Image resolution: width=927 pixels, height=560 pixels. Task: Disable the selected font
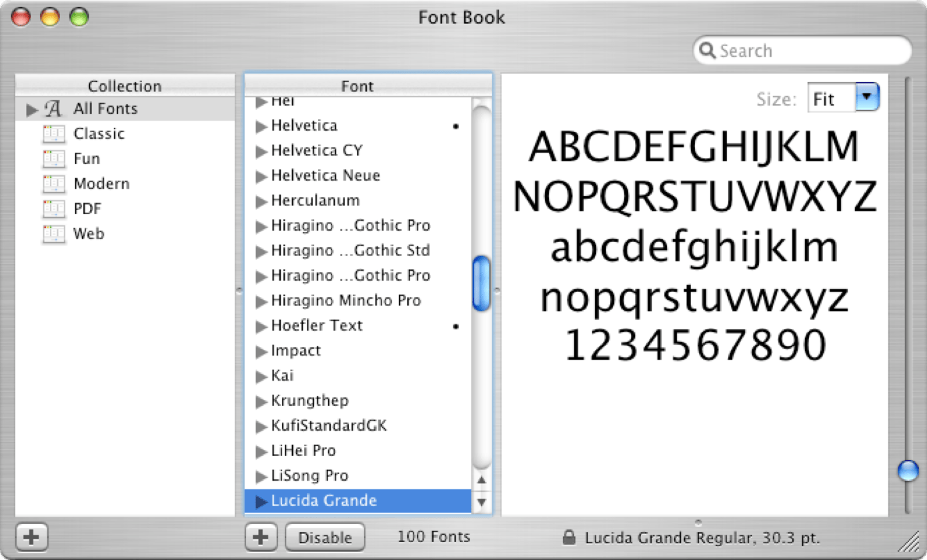[325, 537]
